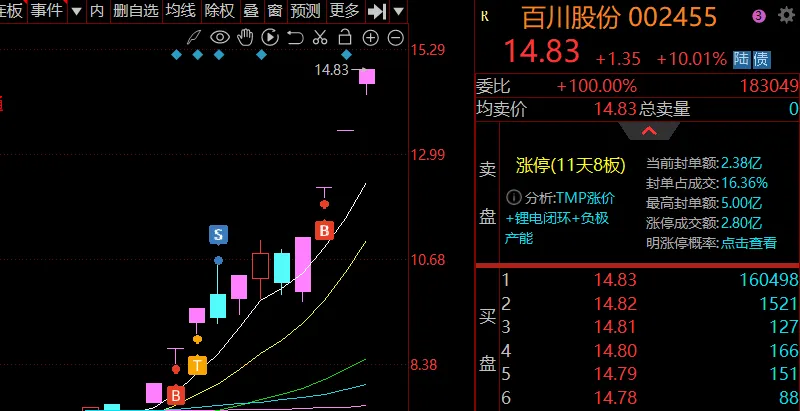Open the 均线 moving average option
The width and height of the screenshot is (800, 411).
click(x=181, y=11)
